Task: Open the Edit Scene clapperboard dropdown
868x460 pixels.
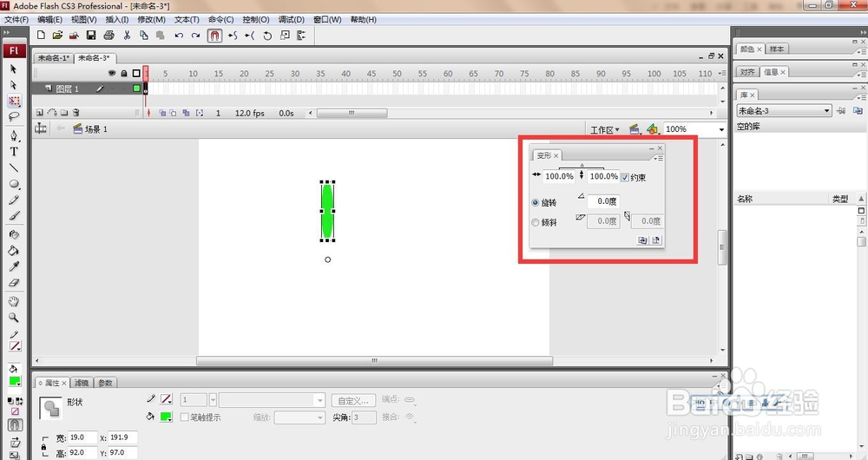Action: pos(635,129)
